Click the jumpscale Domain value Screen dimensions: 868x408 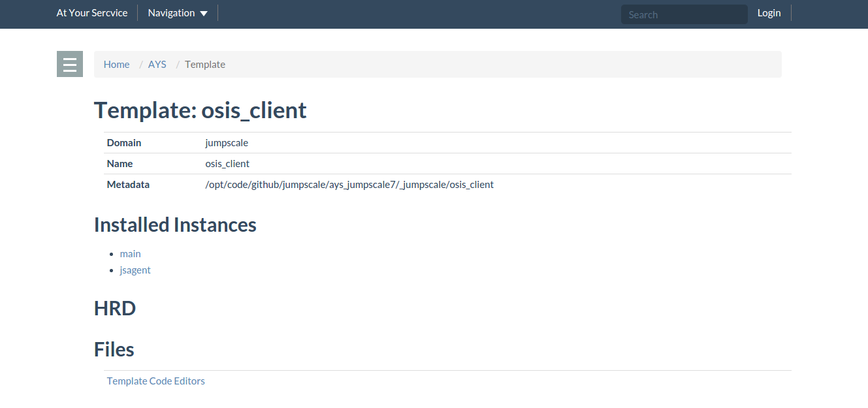[227, 142]
